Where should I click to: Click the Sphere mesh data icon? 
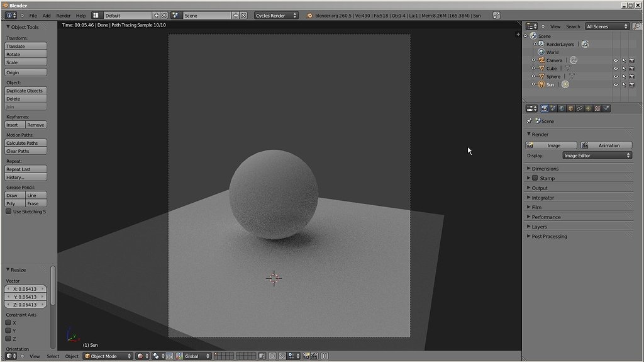coord(572,77)
